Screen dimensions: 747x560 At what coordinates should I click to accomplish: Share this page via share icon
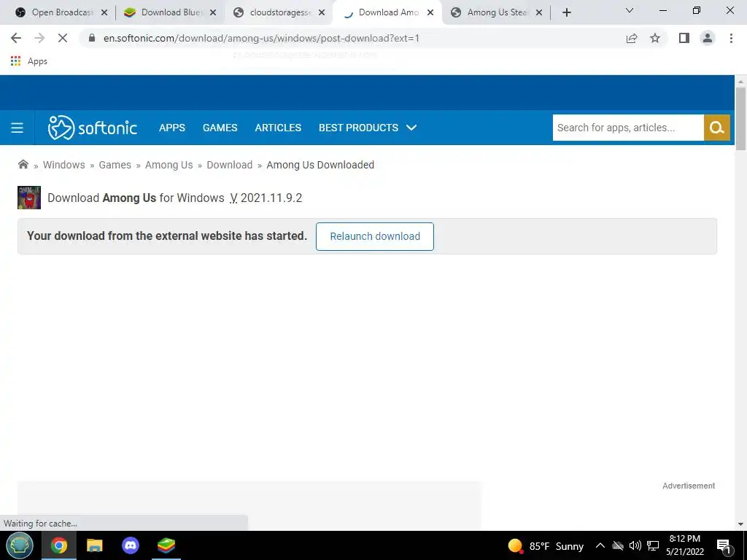(632, 38)
